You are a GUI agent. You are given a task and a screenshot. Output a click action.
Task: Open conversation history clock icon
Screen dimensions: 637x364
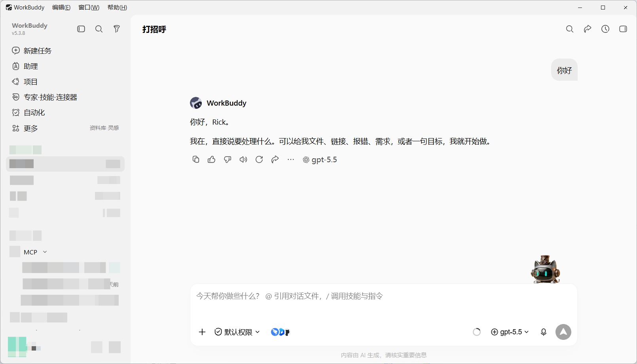click(x=605, y=29)
